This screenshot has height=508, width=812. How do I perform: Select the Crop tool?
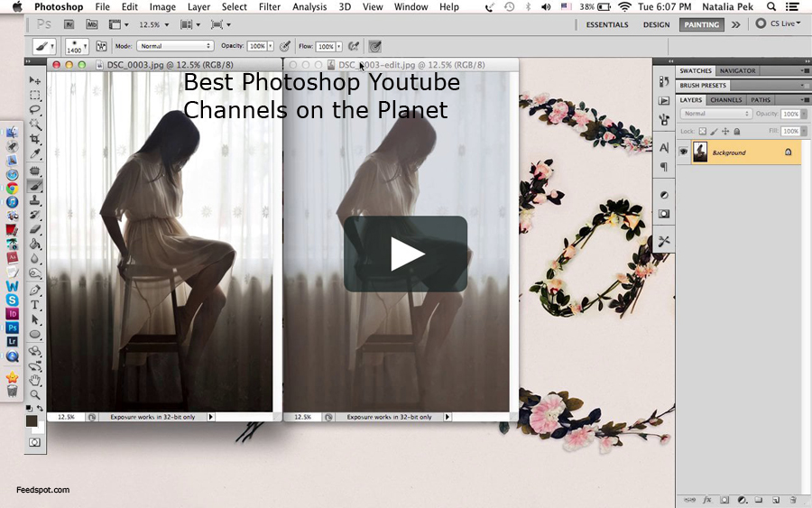(x=34, y=139)
